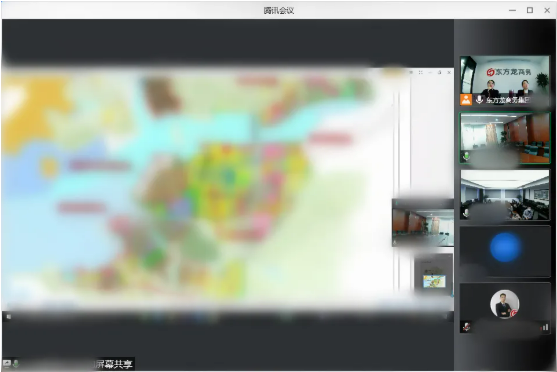Toggle the green microphone icon at bottom-left

16,363
